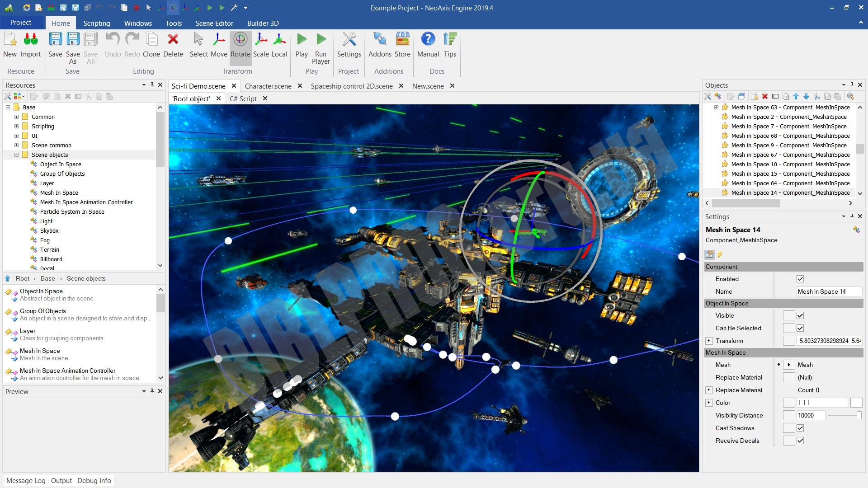Image resolution: width=868 pixels, height=488 pixels.
Task: Open the Project menu
Action: pyautogui.click(x=21, y=23)
